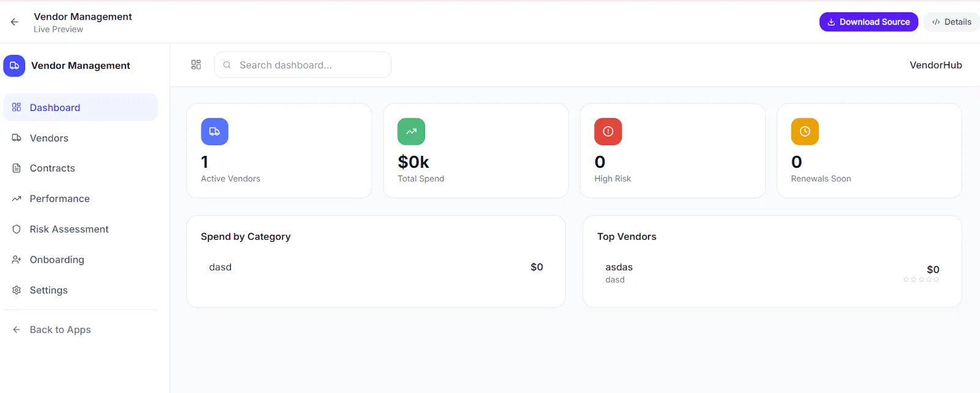Click the Risk Assessment shield icon
The width and height of the screenshot is (980, 393).
pos(17,229)
